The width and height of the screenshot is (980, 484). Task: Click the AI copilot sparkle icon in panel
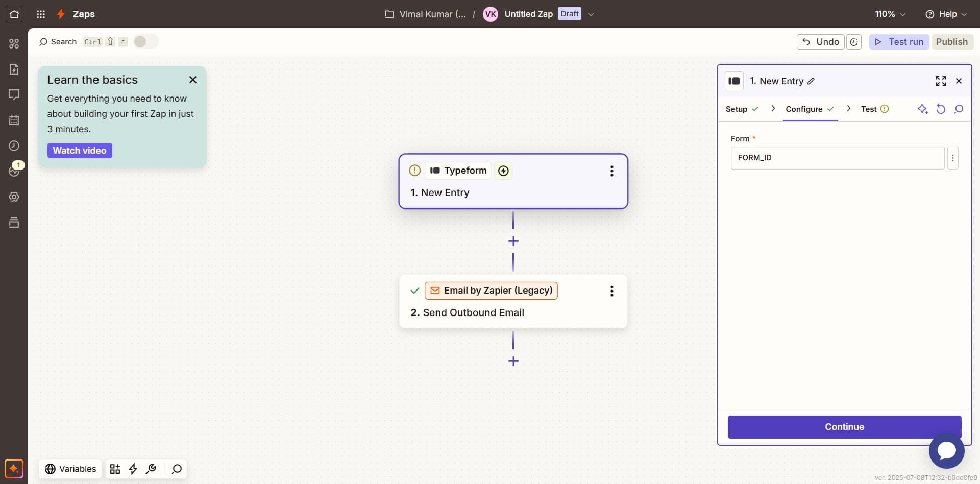point(922,109)
